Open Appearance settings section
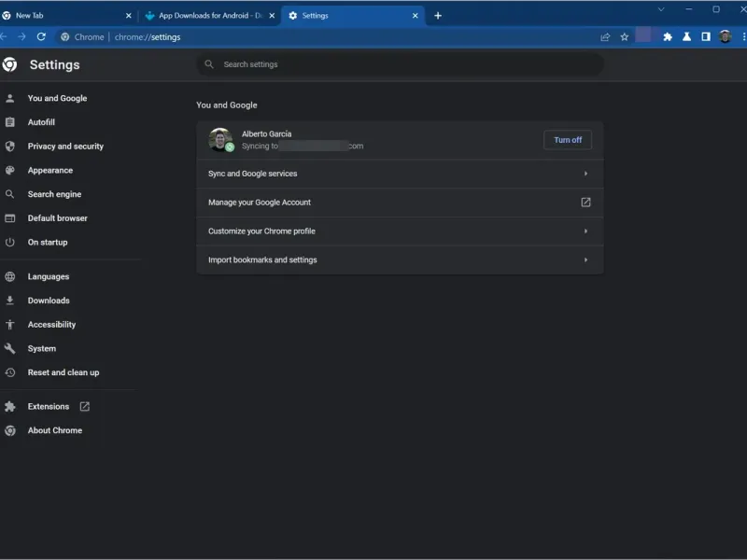This screenshot has height=560, width=747. (50, 170)
